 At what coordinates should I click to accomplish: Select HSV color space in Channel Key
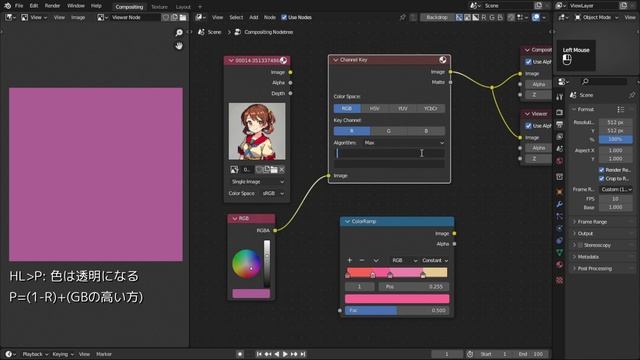(374, 109)
